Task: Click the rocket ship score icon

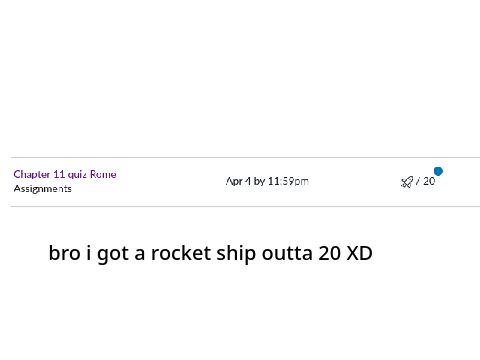Action: 407,182
